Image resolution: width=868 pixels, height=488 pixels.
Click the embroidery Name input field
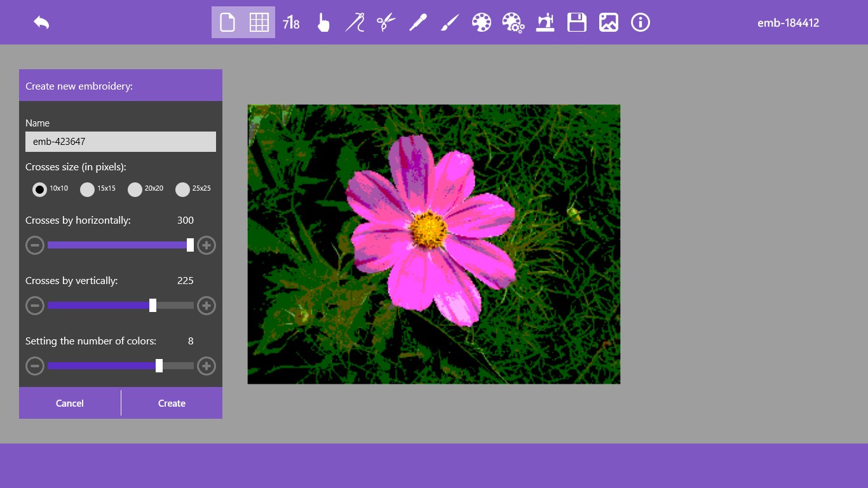coord(121,142)
